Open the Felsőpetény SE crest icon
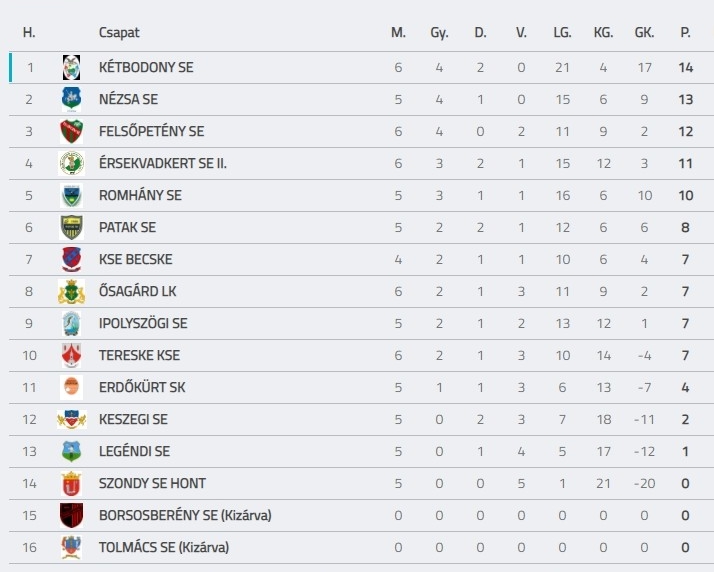This screenshot has width=714, height=572. (71, 131)
